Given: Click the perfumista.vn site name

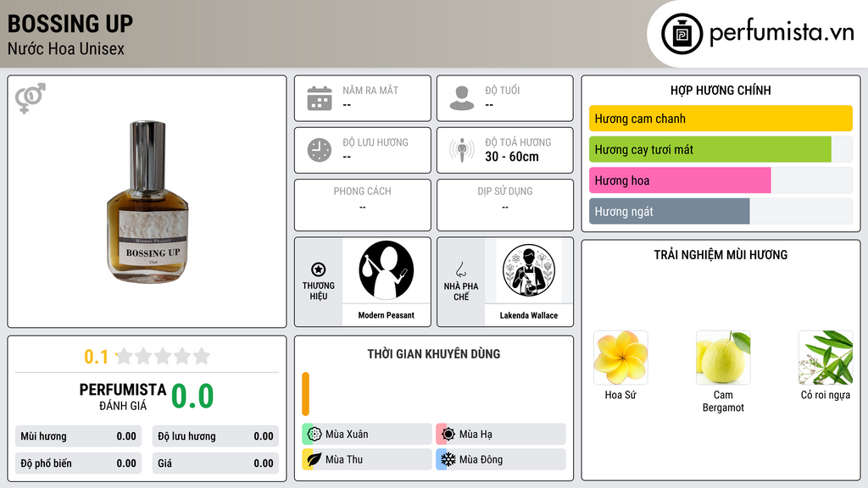Looking at the screenshot, I should 782,33.
